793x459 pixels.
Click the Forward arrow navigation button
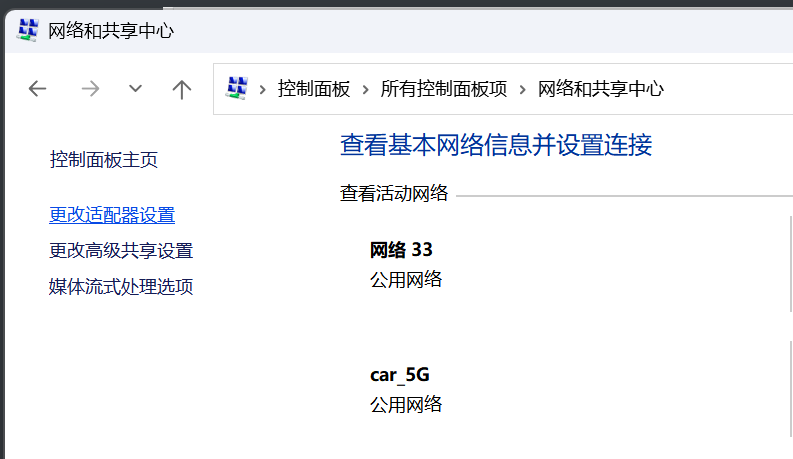point(91,89)
